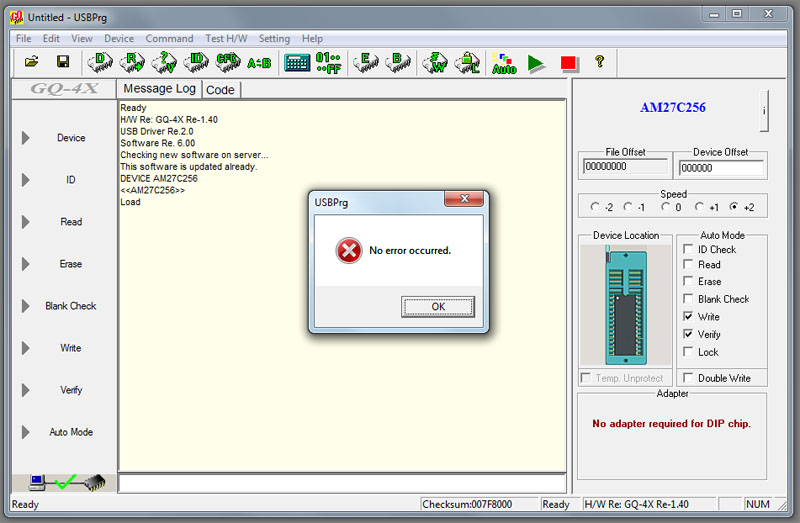
Task: Click the ZIF socket device location image
Action: pyautogui.click(x=626, y=306)
